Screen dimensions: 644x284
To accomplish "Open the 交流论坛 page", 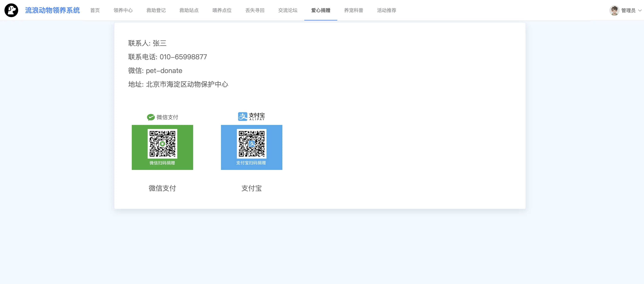I will point(288,10).
